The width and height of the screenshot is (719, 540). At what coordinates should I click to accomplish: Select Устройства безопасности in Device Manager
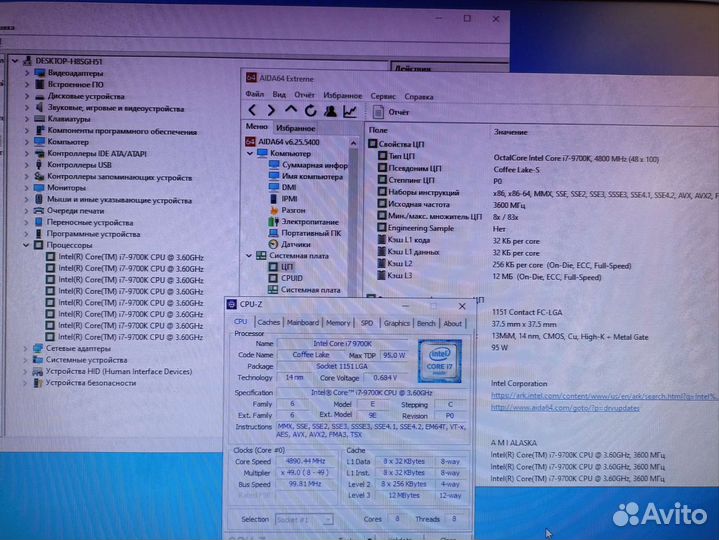[x=85, y=383]
